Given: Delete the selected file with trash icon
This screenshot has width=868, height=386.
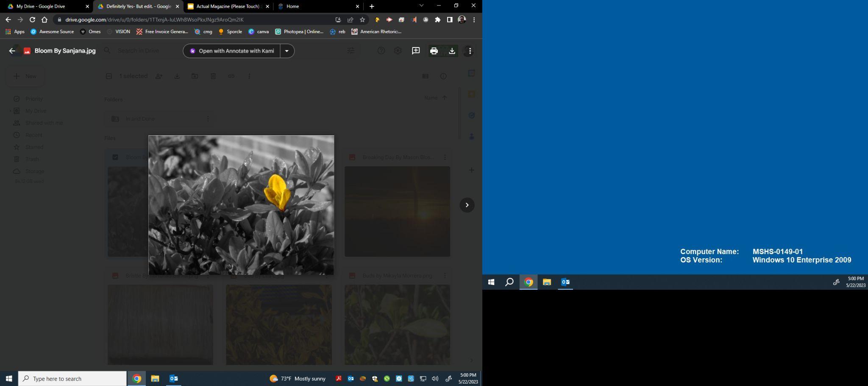Looking at the screenshot, I should tap(213, 76).
